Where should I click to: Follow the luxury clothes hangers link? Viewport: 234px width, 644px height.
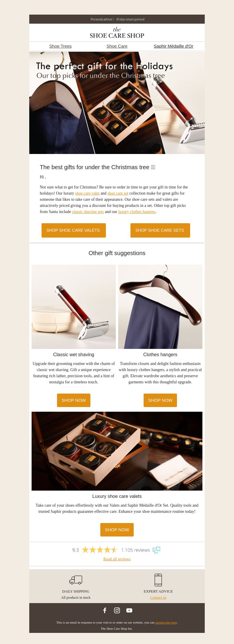[x=137, y=212]
